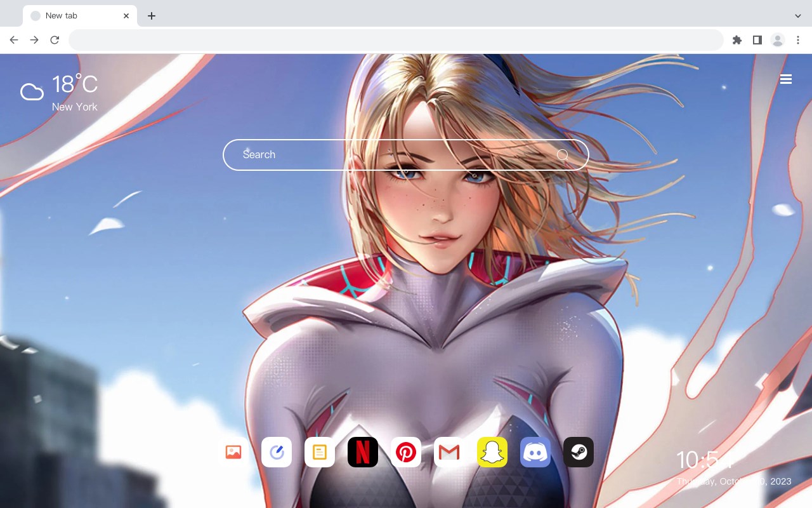
Task: Click the cloud weather icon
Action: pyautogui.click(x=32, y=92)
